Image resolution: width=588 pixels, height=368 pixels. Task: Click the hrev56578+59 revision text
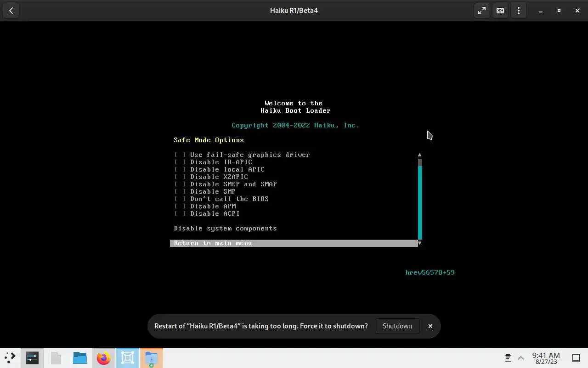coord(430,273)
